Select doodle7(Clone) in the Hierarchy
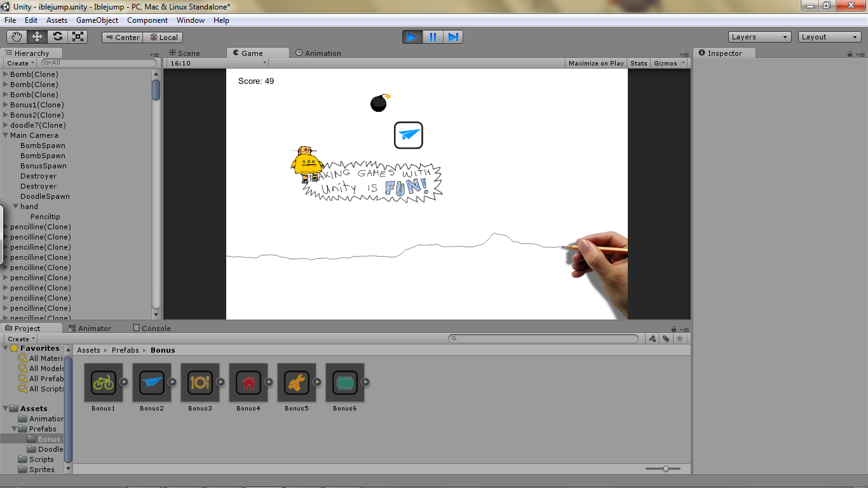 click(x=38, y=125)
